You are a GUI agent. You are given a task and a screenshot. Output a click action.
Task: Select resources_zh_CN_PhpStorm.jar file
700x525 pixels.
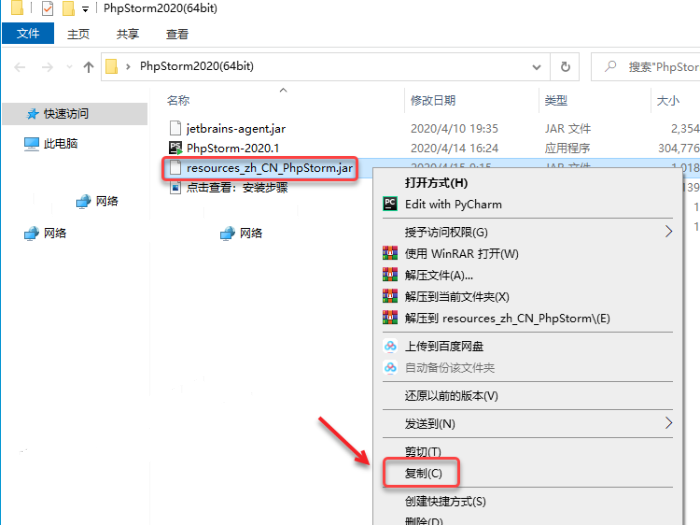coord(269,168)
